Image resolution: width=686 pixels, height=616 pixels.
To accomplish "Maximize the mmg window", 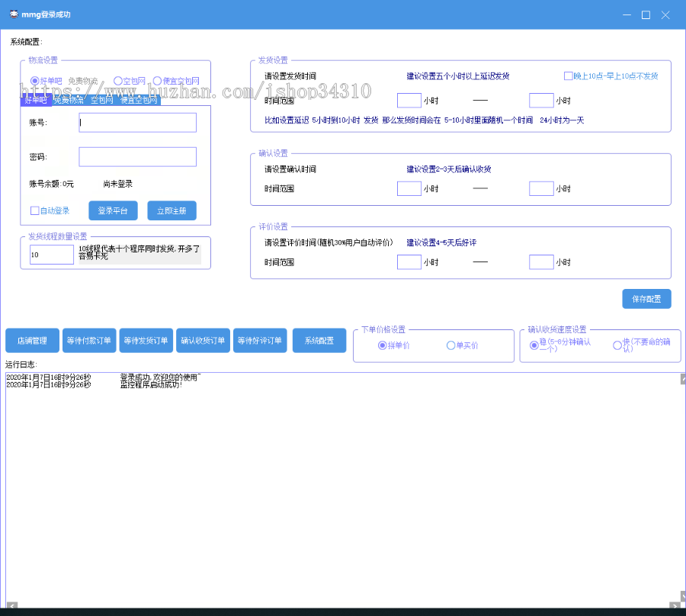I will [x=646, y=15].
